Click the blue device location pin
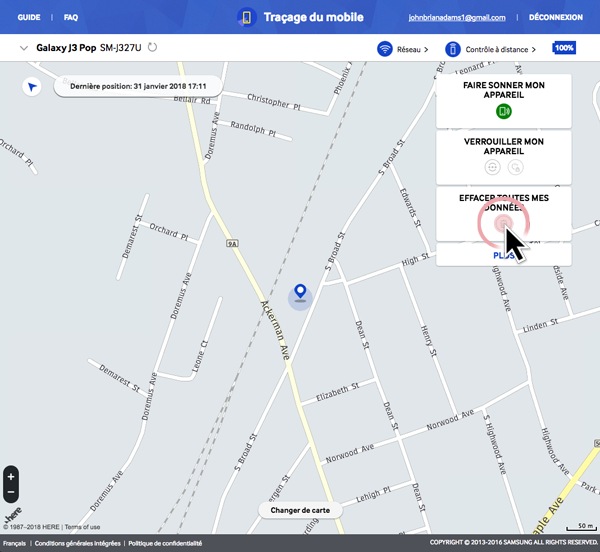Screen dimensions: 600x552 [300, 293]
